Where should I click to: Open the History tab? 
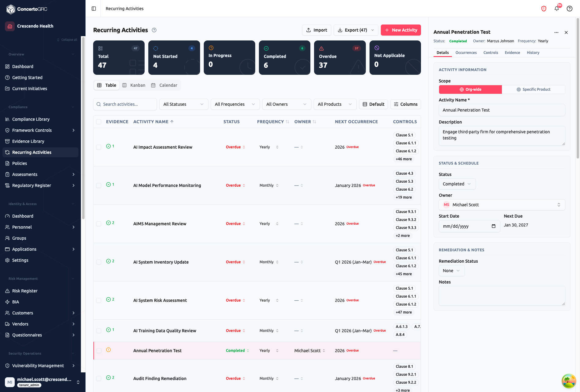533,53
